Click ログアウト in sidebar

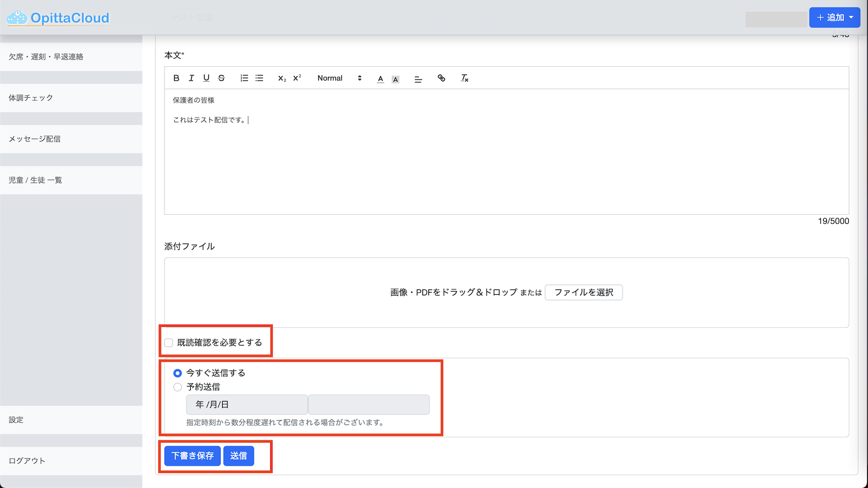point(71,461)
